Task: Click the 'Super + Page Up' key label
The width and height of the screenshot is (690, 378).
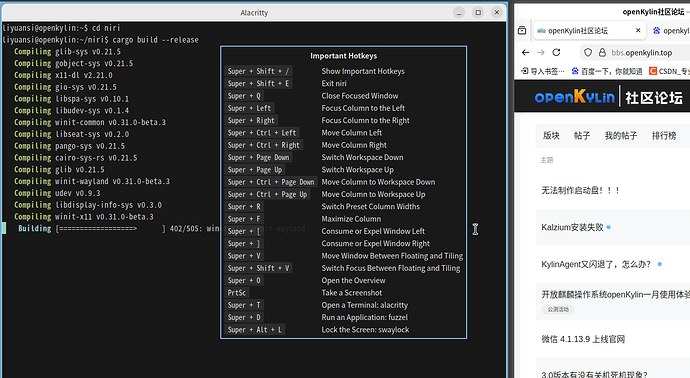Action: (x=255, y=170)
